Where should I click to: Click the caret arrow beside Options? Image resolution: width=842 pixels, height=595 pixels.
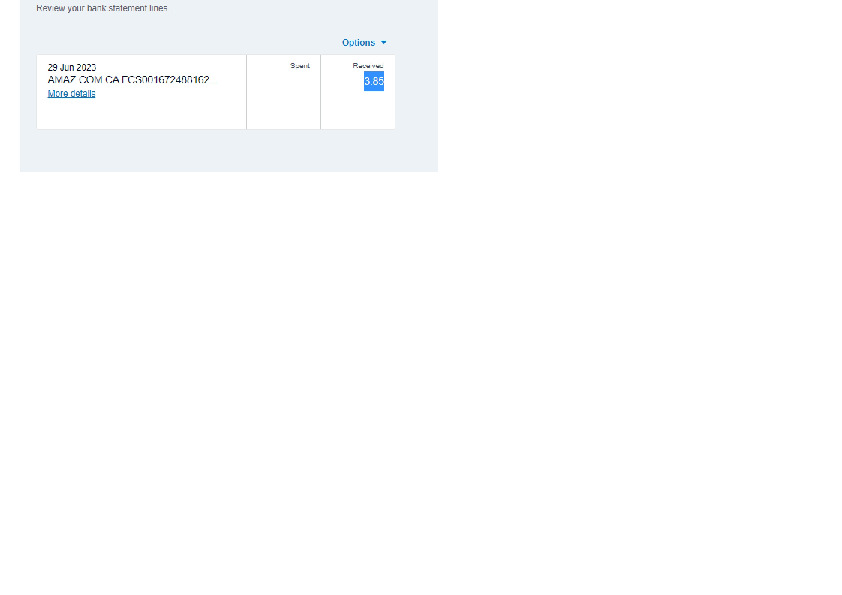tap(384, 43)
